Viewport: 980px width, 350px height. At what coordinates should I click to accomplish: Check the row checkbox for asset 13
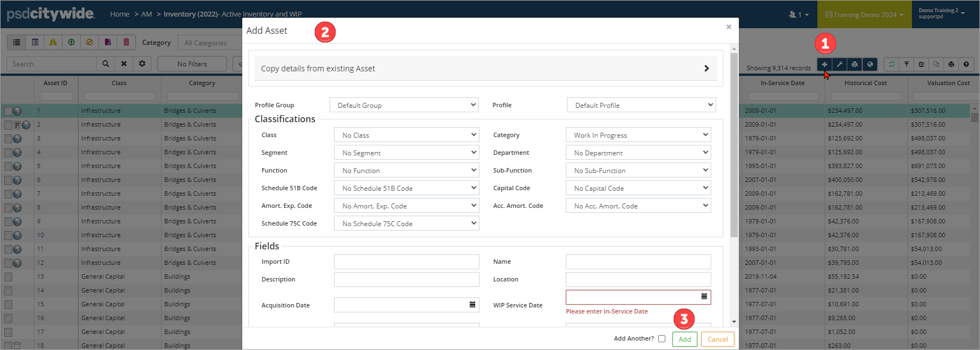[x=8, y=276]
